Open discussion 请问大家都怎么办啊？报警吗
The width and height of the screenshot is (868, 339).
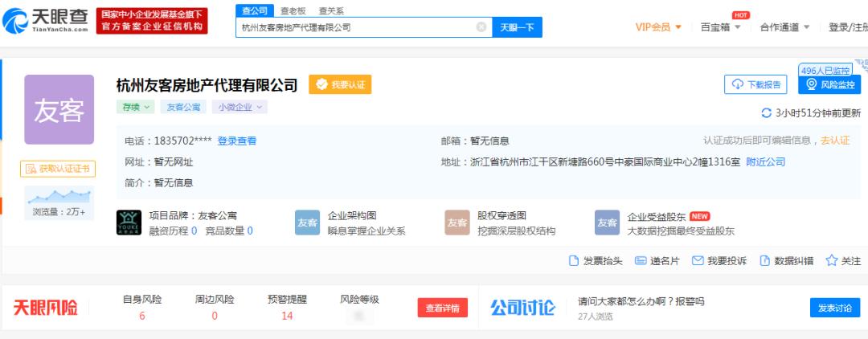coord(641,301)
